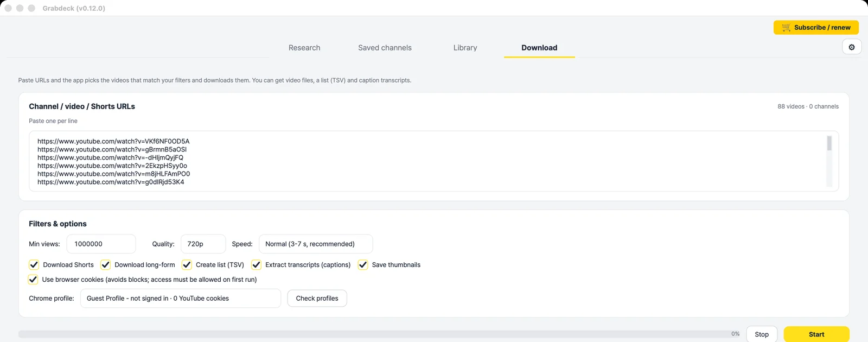Uncheck the Save thumbnails checkbox
The width and height of the screenshot is (868, 342).
click(363, 265)
